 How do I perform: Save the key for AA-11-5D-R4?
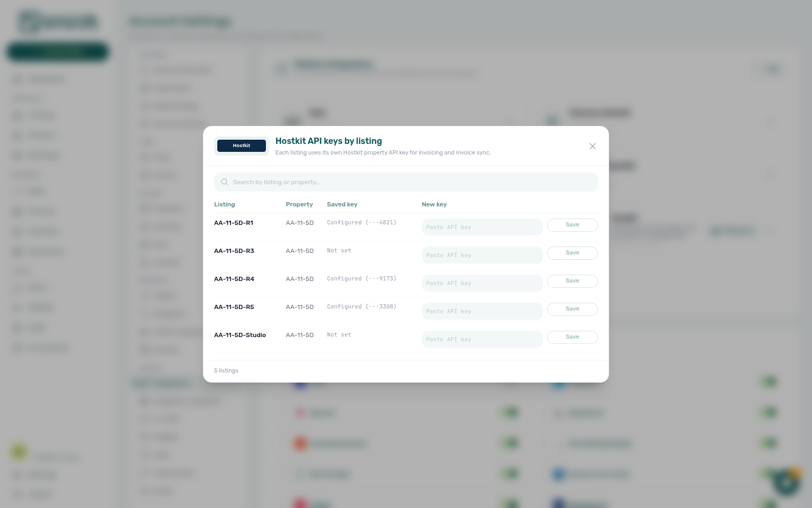coord(572,281)
